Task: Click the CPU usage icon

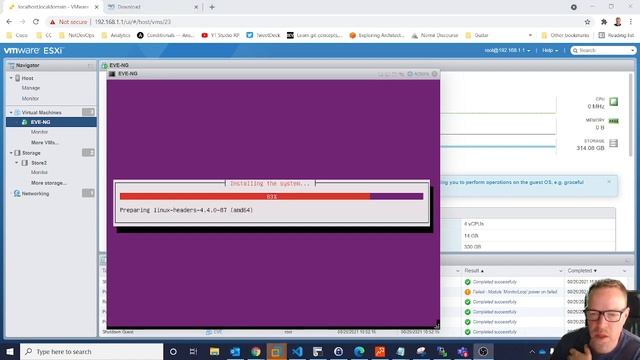Action: pos(613,102)
